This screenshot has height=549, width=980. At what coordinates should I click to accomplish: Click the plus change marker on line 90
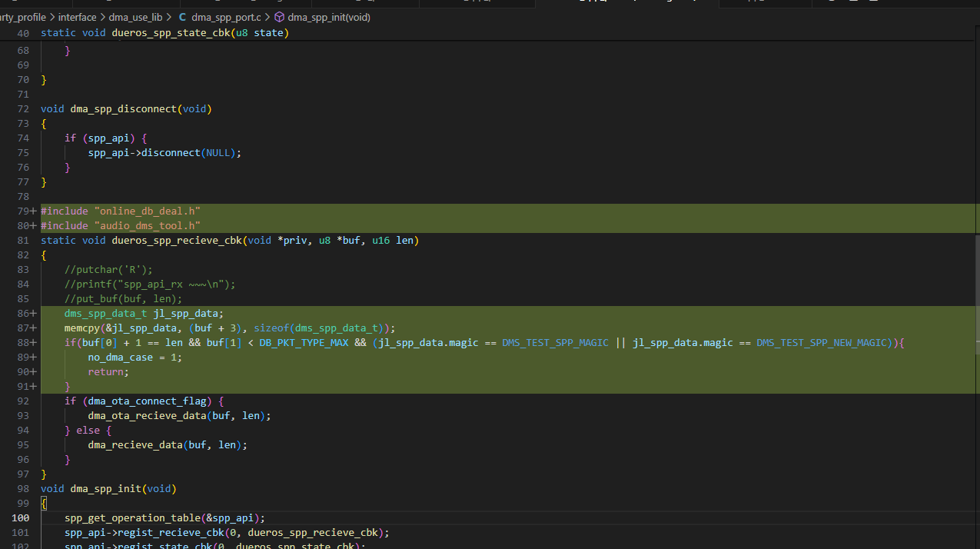[33, 371]
